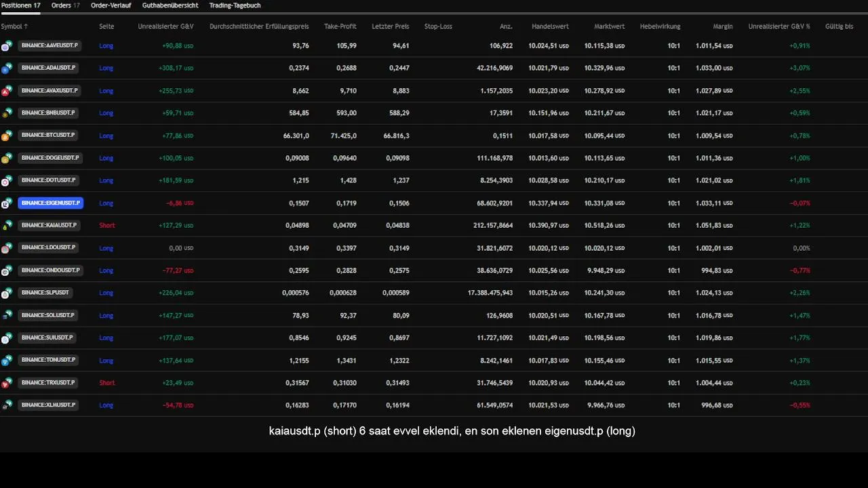Image resolution: width=868 pixels, height=488 pixels.
Task: Click the +3,07% unrealized percentage
Action: (x=800, y=68)
